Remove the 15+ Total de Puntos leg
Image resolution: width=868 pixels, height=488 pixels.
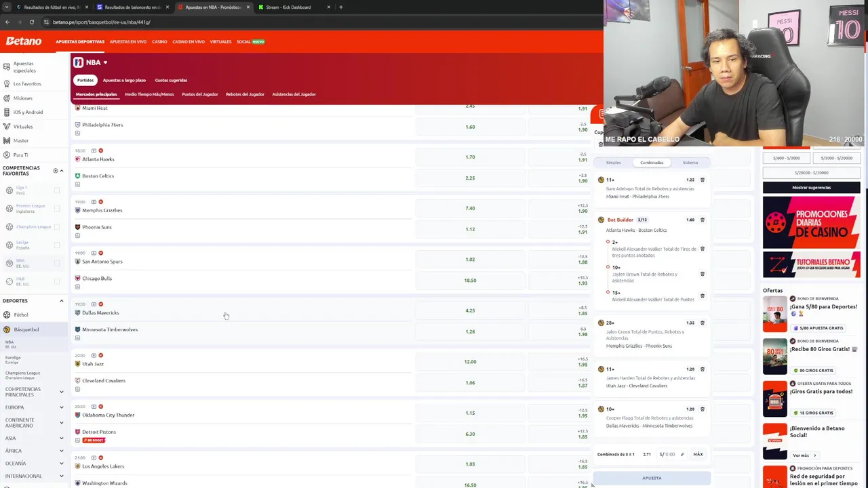(703, 296)
